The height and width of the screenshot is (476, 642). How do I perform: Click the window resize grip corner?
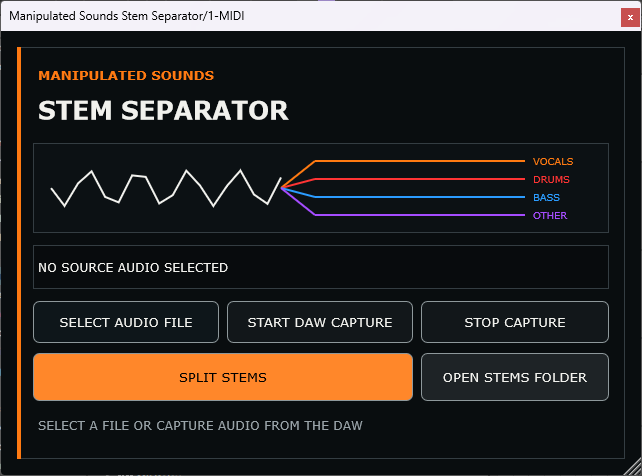point(633,467)
